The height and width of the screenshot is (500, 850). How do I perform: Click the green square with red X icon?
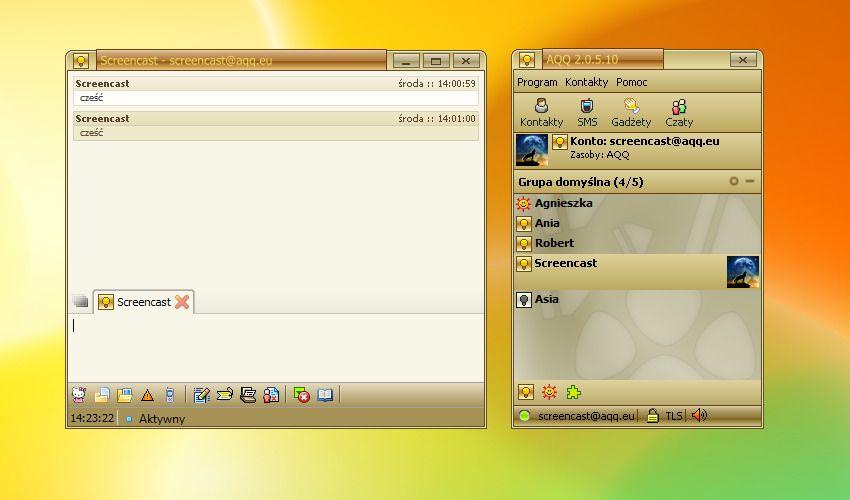tap(301, 395)
